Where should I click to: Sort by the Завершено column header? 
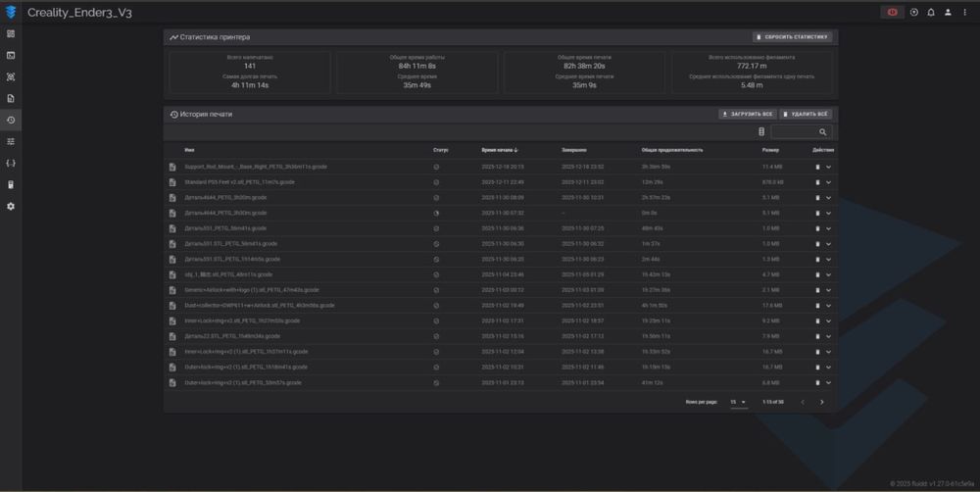(573, 150)
